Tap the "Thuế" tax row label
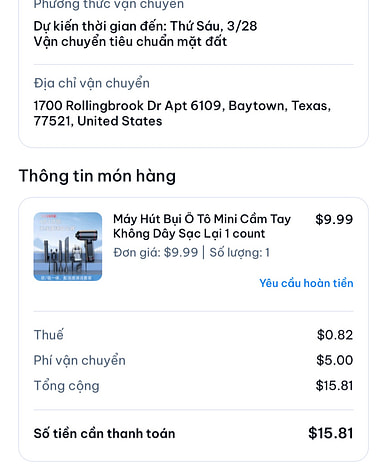 [49, 335]
